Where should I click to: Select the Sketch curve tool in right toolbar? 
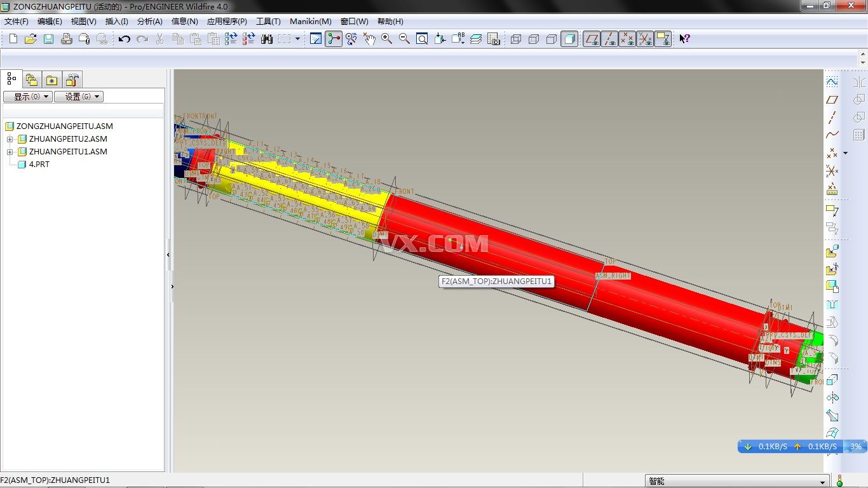pos(832,82)
